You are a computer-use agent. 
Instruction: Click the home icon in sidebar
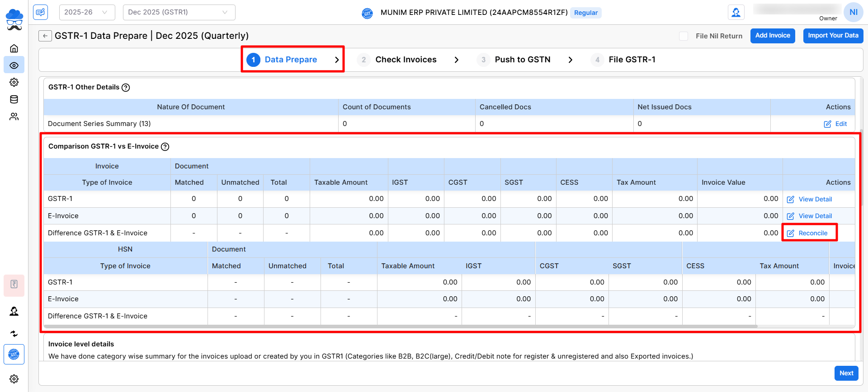tap(14, 48)
